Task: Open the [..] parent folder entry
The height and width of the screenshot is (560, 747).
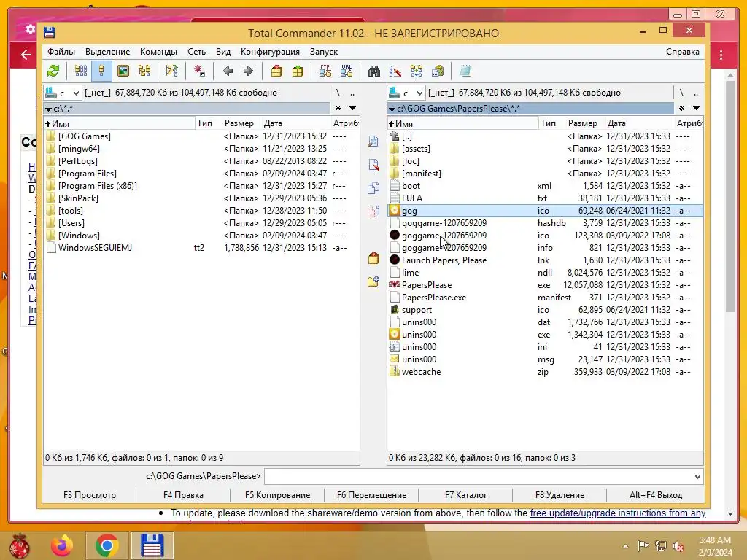Action: (546, 136)
